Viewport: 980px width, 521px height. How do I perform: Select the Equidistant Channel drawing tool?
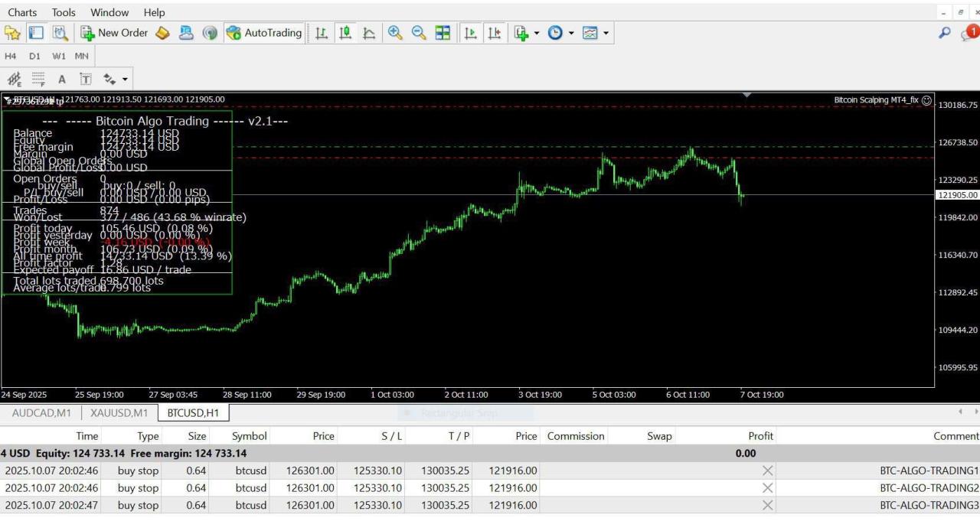click(14, 79)
